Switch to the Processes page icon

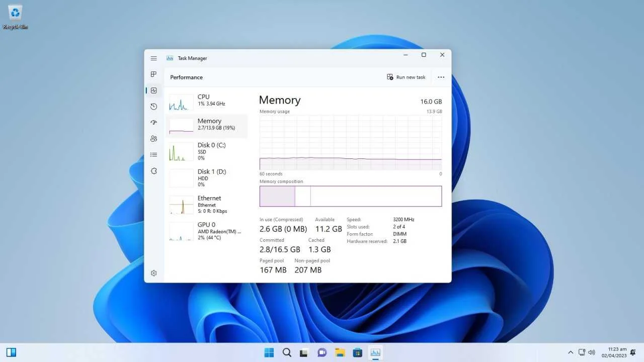(153, 74)
